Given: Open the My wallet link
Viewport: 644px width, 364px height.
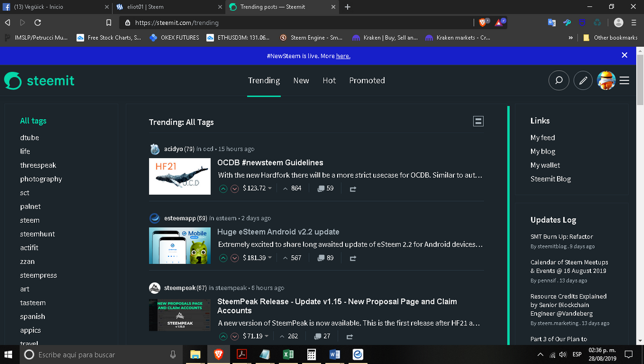Looking at the screenshot, I should click(545, 165).
